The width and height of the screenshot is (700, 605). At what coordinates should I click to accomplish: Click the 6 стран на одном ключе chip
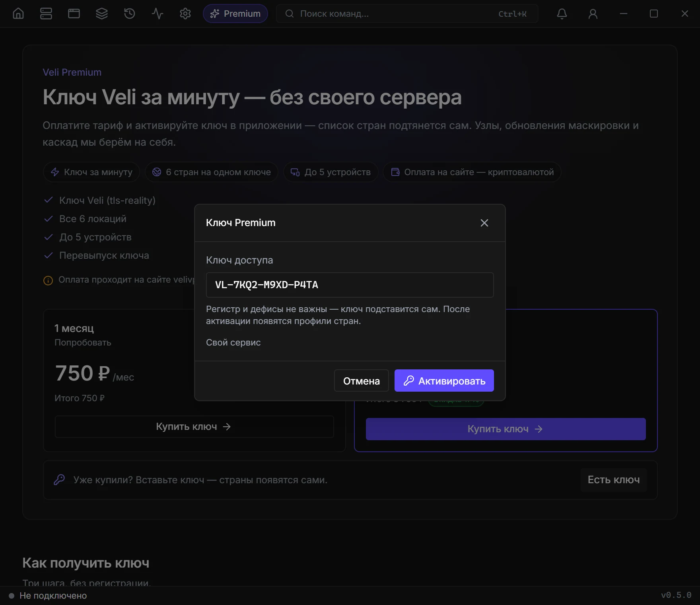pos(212,172)
